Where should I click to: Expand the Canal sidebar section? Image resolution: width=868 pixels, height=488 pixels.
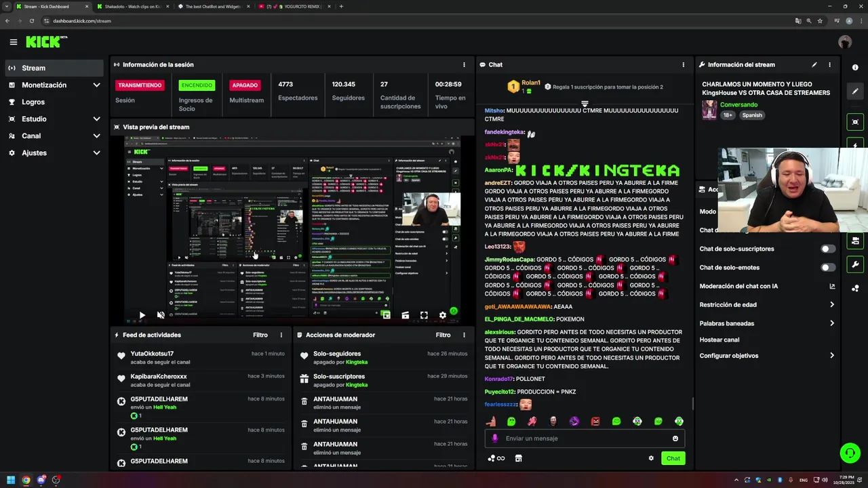click(x=96, y=136)
